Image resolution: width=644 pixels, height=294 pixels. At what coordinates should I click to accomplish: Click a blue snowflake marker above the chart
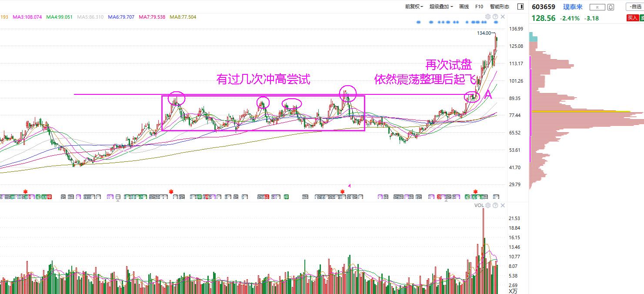point(418,22)
